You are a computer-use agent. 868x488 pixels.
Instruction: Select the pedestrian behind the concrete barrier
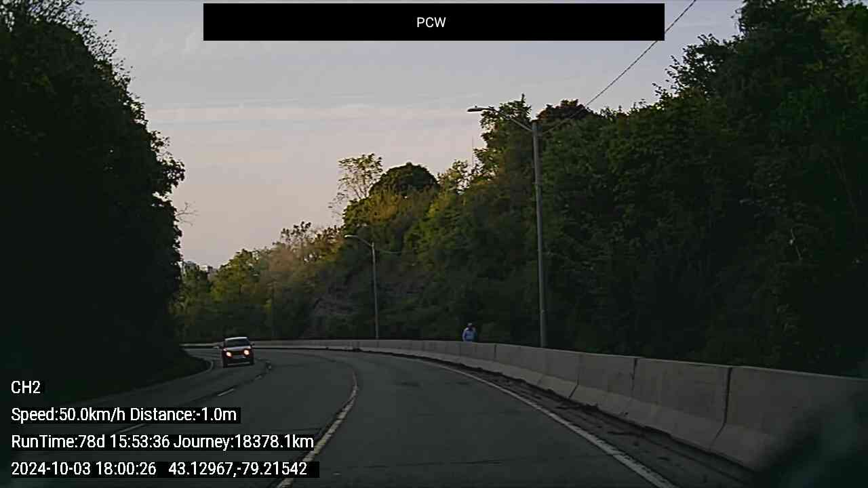tap(469, 333)
